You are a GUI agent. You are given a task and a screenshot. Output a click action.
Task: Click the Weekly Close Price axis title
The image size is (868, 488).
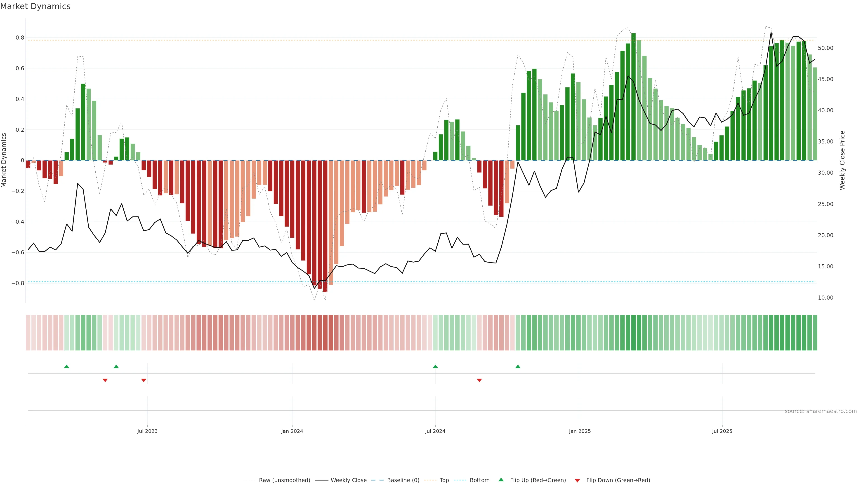click(842, 160)
